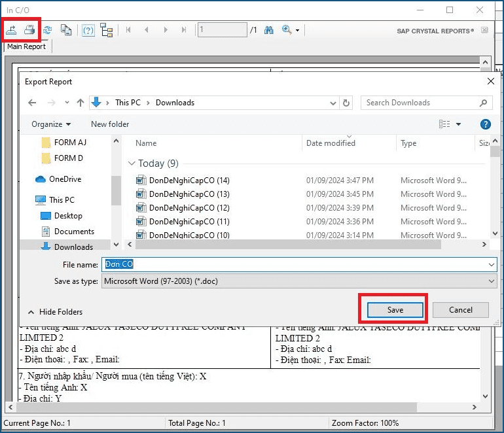Click report viewer vertical scroll up arrow
The image size is (504, 433).
(x=486, y=62)
